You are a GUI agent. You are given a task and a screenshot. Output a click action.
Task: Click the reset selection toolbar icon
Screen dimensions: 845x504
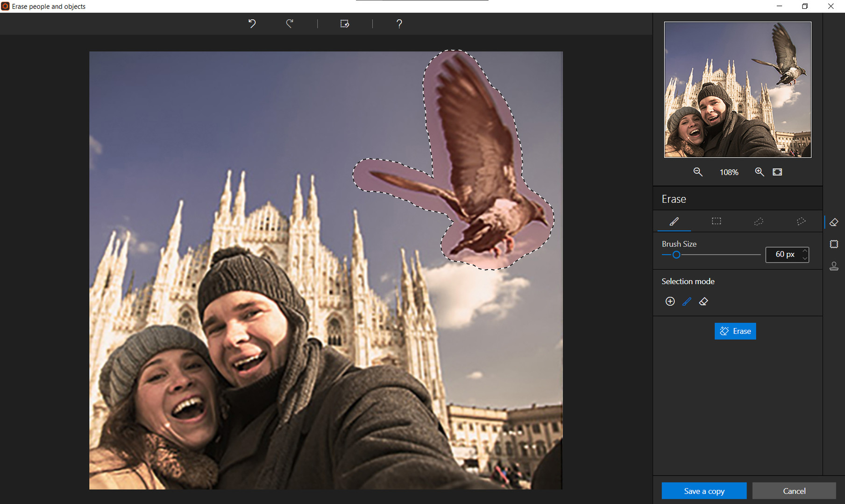coord(345,24)
